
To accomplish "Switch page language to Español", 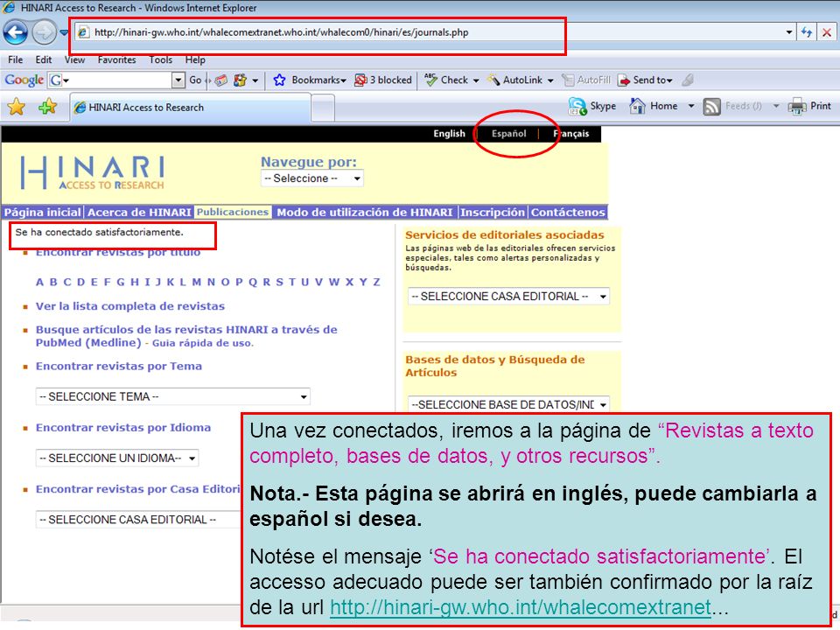I will point(509,133).
